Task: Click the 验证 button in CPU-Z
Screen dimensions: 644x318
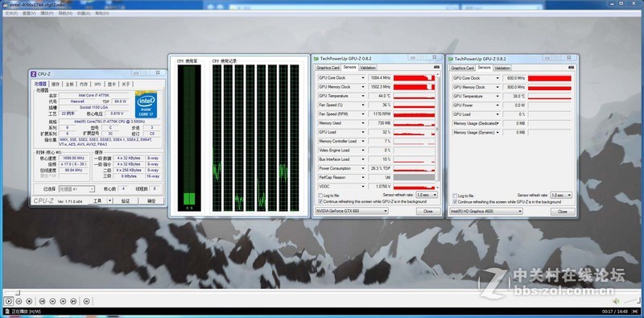Action: 126,201
